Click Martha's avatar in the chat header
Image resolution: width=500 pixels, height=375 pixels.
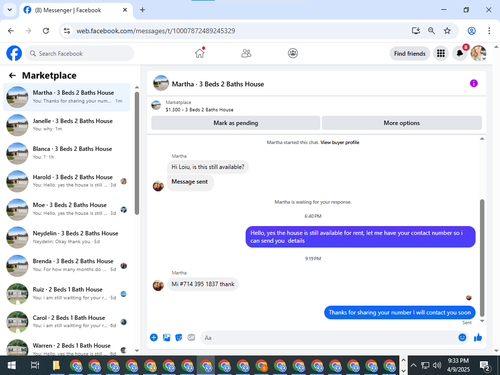[161, 83]
